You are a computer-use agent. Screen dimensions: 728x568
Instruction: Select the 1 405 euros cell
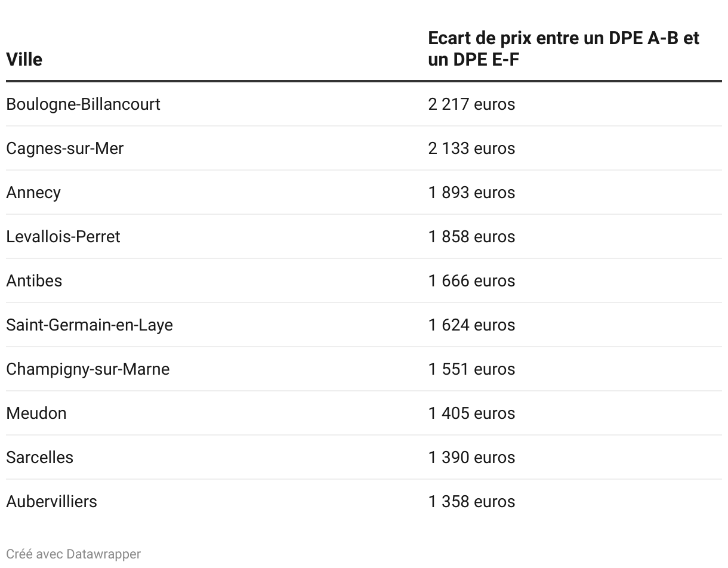tap(471, 413)
